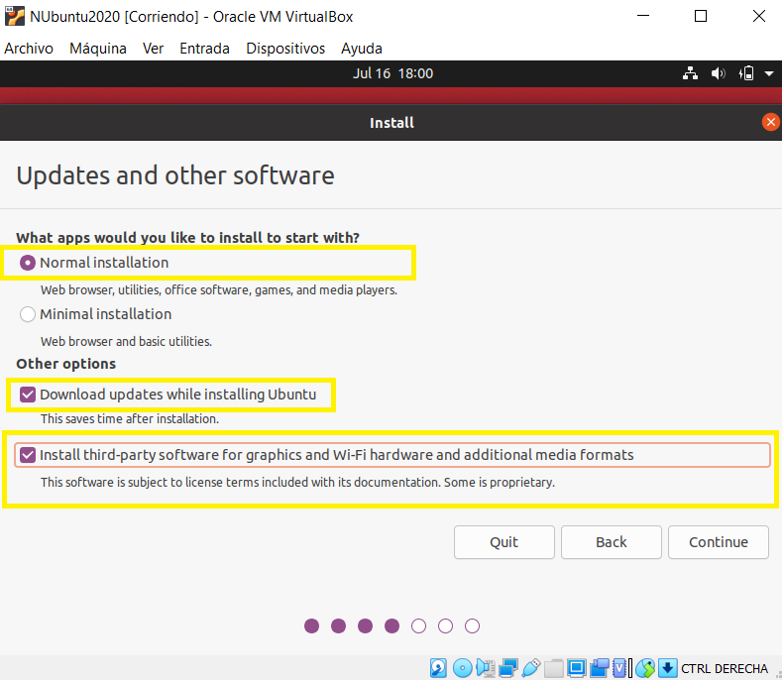Click the shared folders icon in VirtualBox status bar
This screenshot has height=680, width=784.
[553, 668]
